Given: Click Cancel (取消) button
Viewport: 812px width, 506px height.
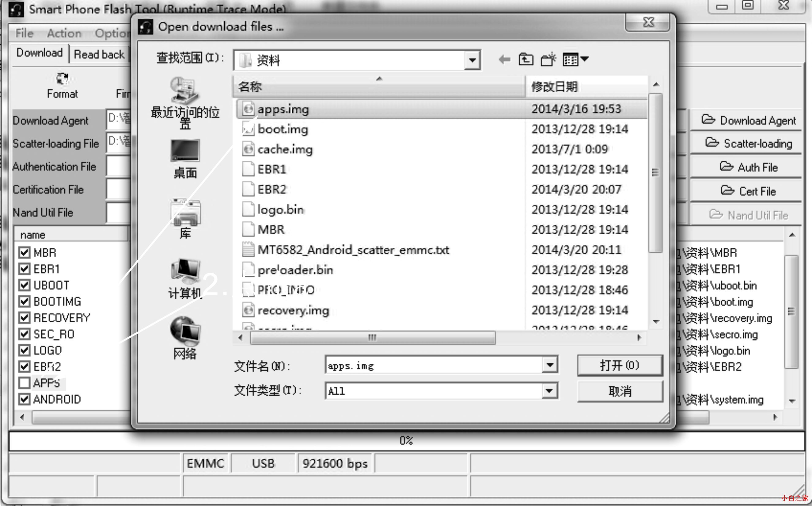Looking at the screenshot, I should pyautogui.click(x=620, y=391).
